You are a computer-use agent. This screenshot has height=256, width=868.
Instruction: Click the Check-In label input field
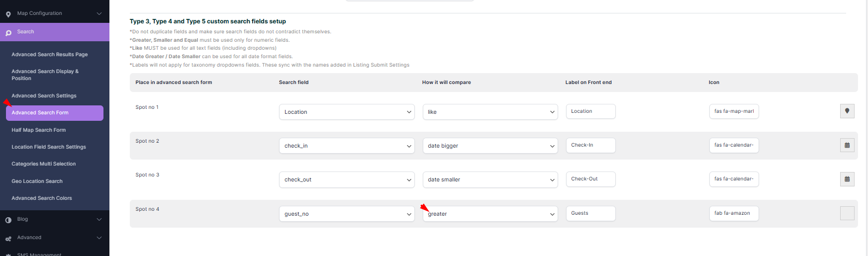590,145
